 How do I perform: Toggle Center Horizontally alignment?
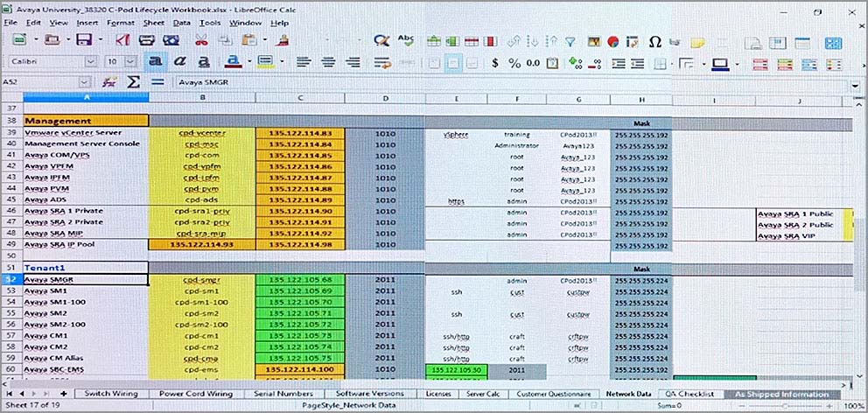(x=328, y=62)
